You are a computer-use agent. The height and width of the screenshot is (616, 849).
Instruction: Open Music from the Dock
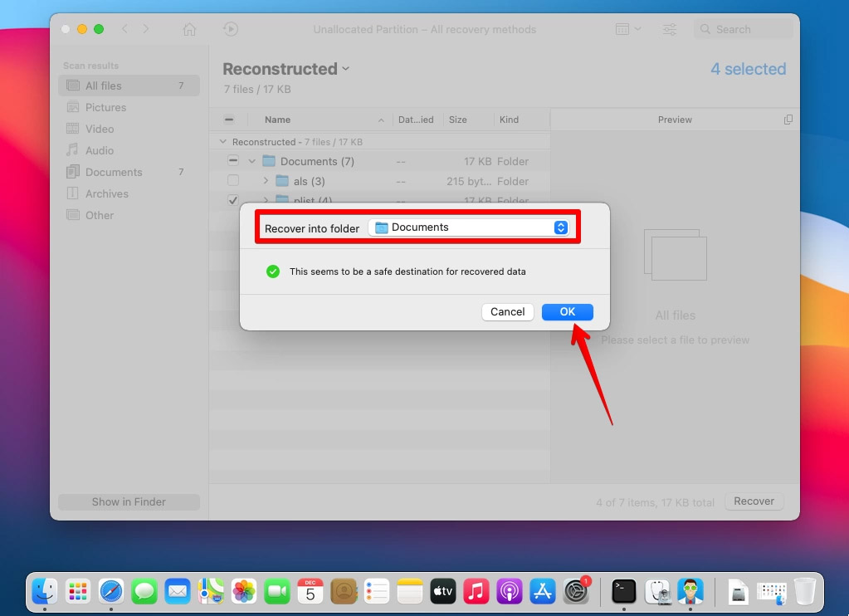[476, 590]
